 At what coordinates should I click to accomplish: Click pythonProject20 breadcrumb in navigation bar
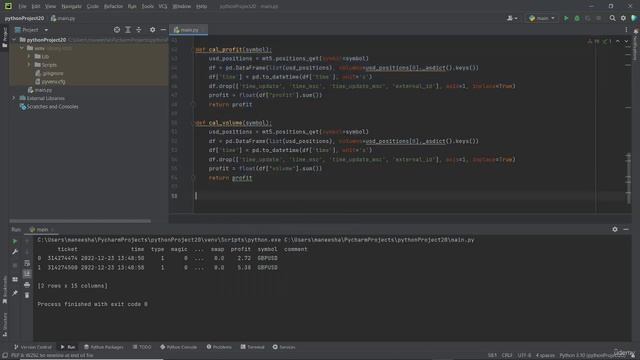coord(24,18)
